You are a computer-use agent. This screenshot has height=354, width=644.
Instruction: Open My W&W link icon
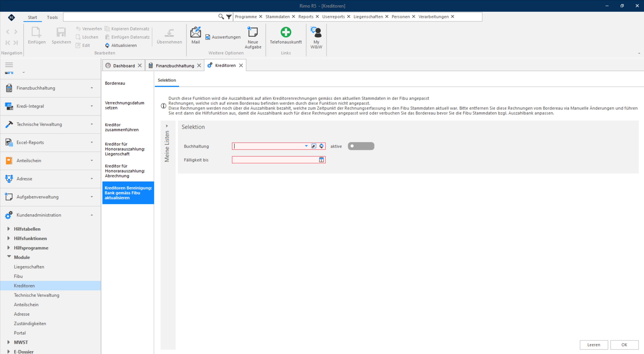pos(316,32)
